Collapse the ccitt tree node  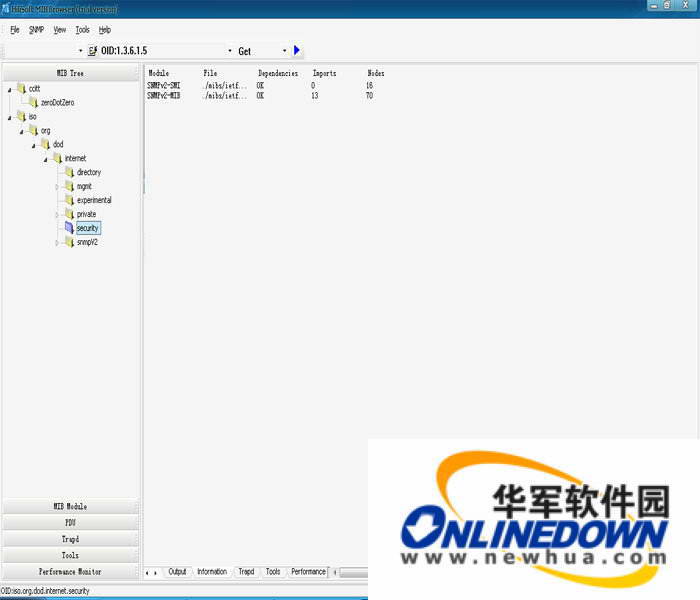point(9,90)
